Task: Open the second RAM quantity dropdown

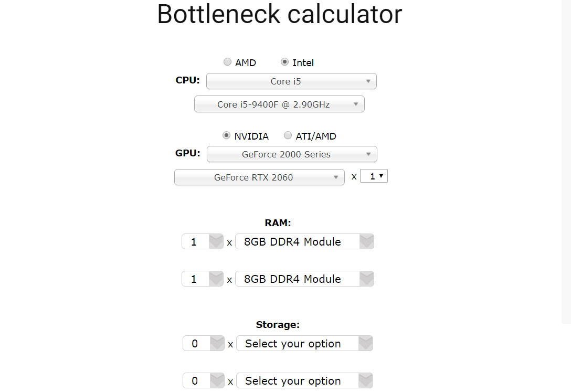Action: (x=203, y=279)
